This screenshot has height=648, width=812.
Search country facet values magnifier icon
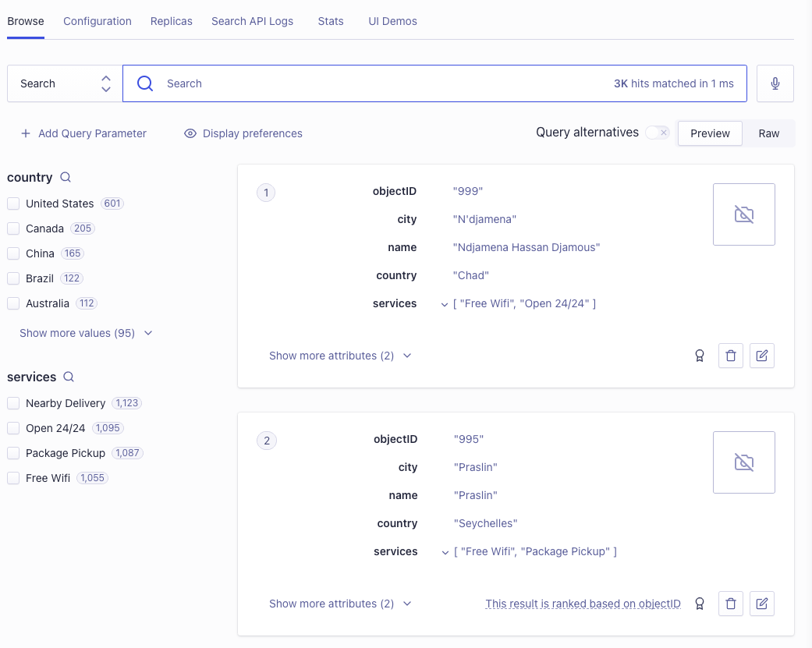[66, 177]
